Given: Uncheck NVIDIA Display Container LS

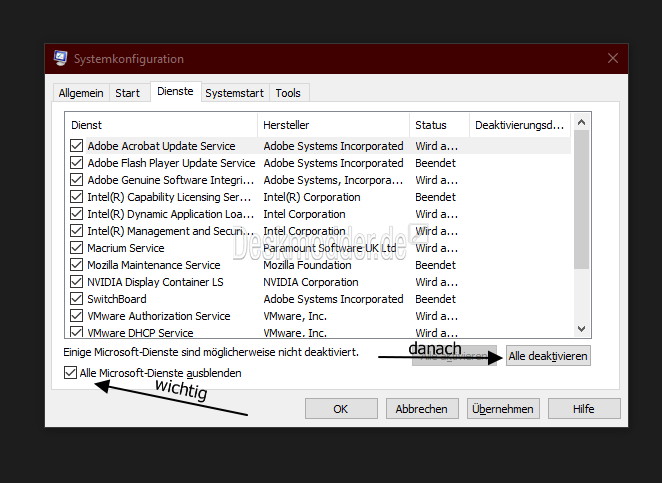Looking at the screenshot, I should [76, 282].
